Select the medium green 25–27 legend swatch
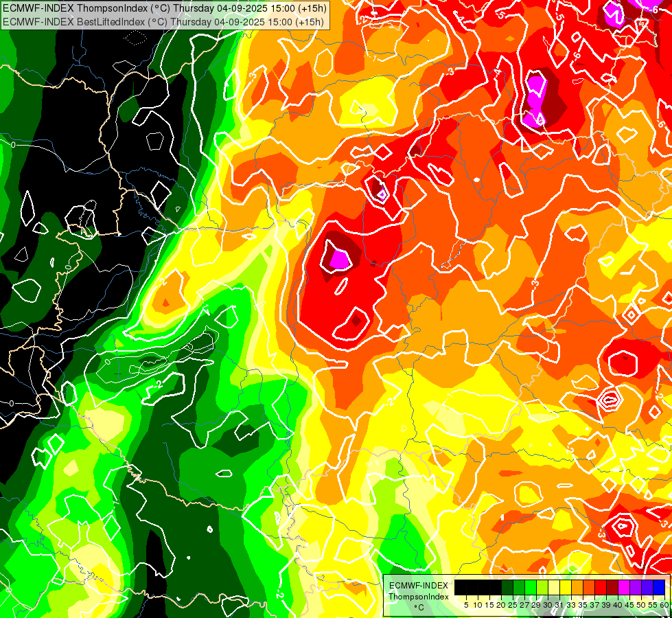The height and width of the screenshot is (618, 672). click(518, 587)
